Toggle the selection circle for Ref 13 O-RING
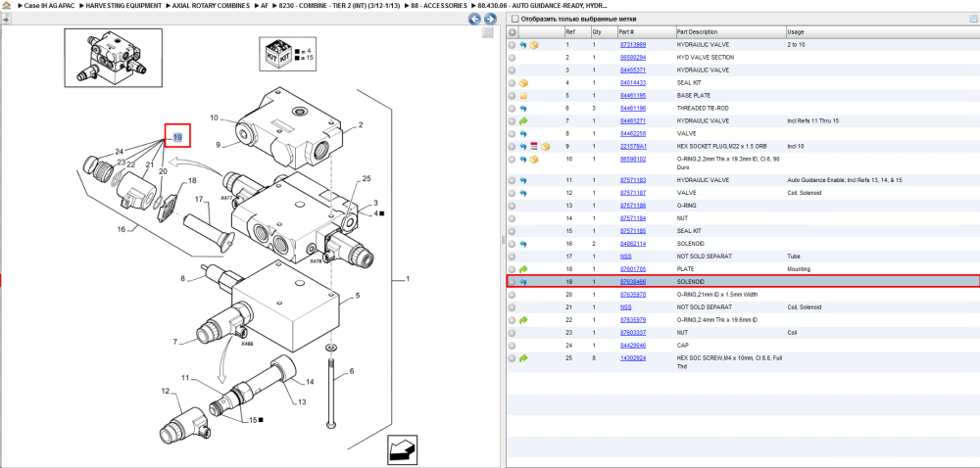The width and height of the screenshot is (980, 468). [512, 206]
